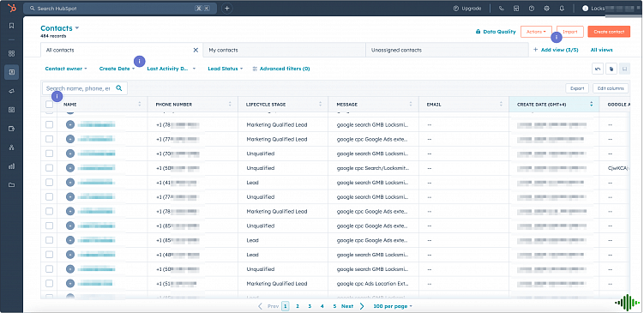This screenshot has height=313, width=644.
Task: Sort by the NAME column arrows
Action: 140,105
